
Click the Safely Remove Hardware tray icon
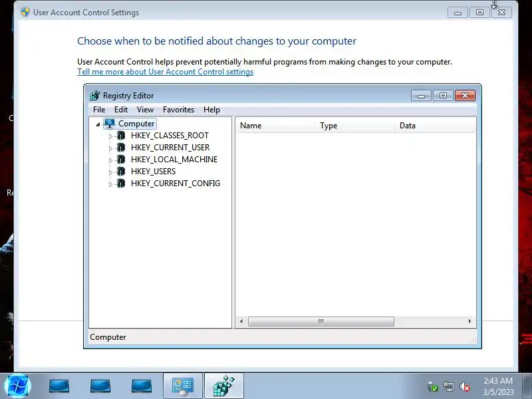[x=433, y=387]
